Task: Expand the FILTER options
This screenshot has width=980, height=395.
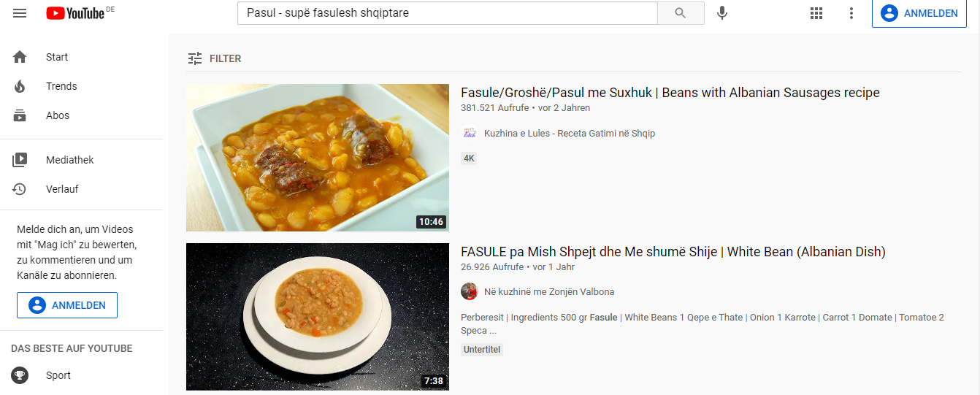Action: pyautogui.click(x=214, y=58)
